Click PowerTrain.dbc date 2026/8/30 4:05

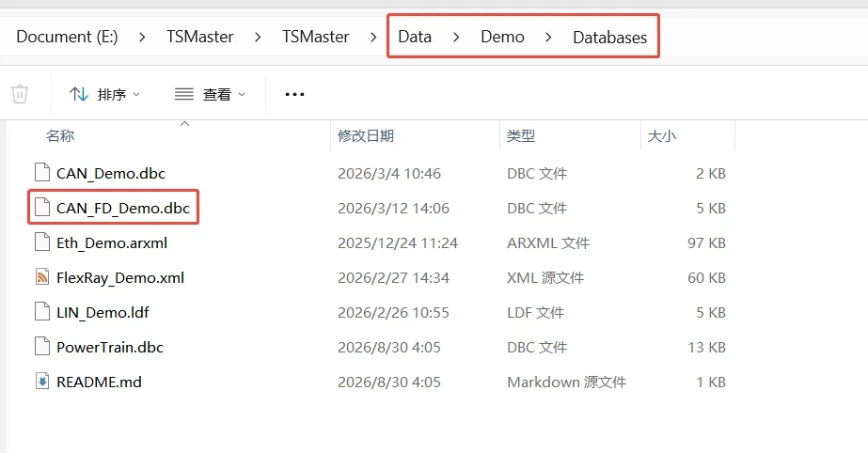click(389, 348)
